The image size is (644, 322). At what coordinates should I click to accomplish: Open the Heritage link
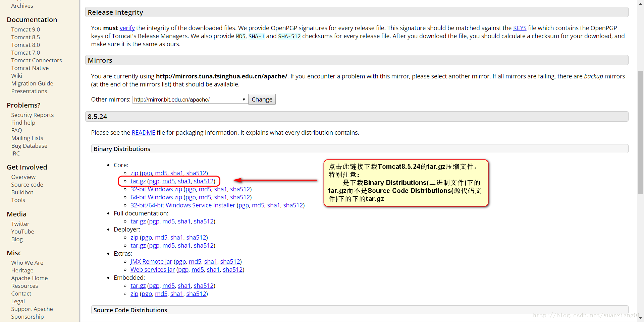tap(22, 270)
